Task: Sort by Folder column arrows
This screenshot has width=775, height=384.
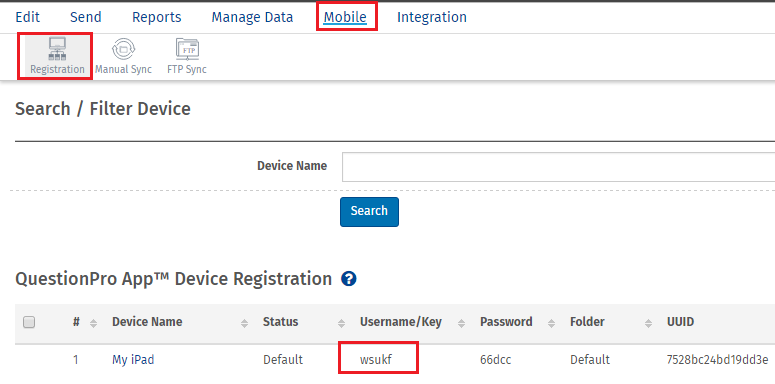Action: pos(648,323)
